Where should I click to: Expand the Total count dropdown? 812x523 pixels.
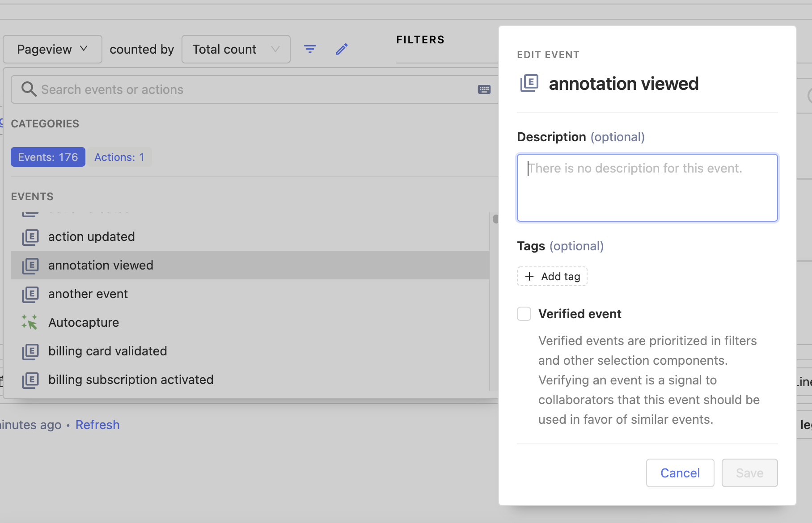[x=236, y=49]
